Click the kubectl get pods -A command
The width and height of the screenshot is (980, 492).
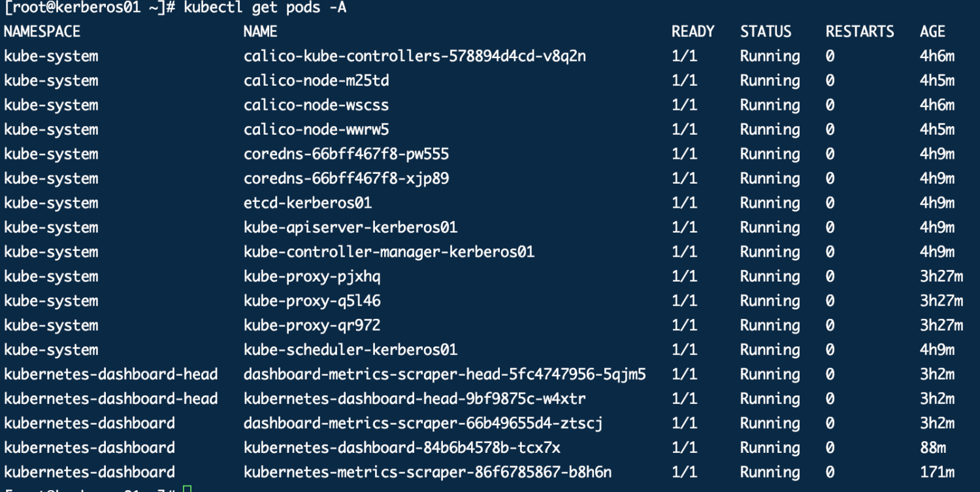pyautogui.click(x=265, y=8)
